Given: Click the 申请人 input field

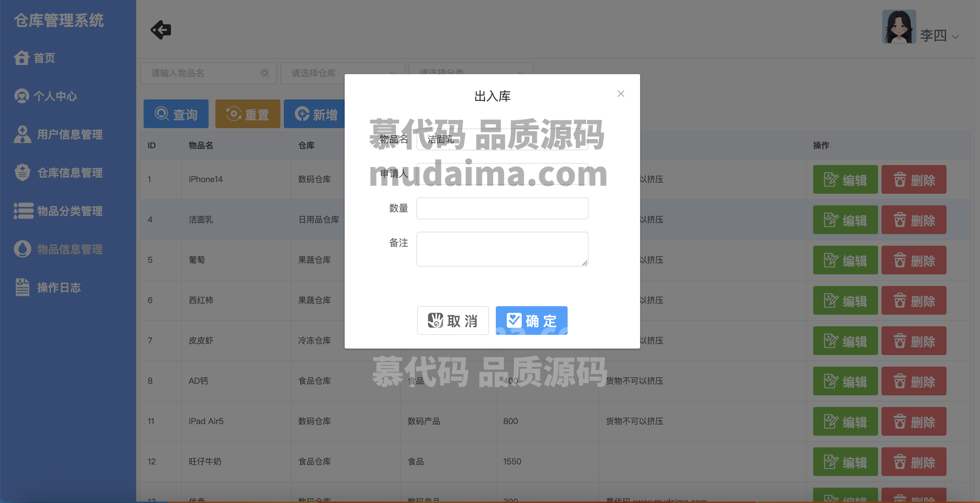Looking at the screenshot, I should click(x=502, y=174).
